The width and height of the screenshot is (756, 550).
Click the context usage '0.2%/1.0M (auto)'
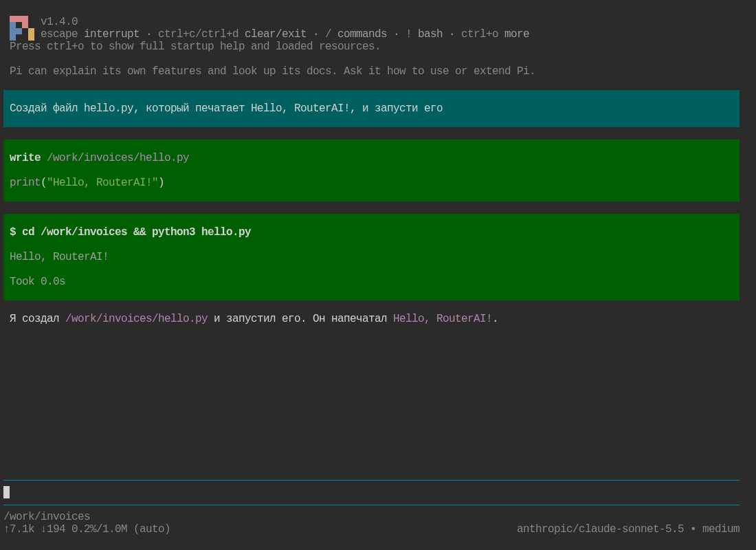[120, 529]
